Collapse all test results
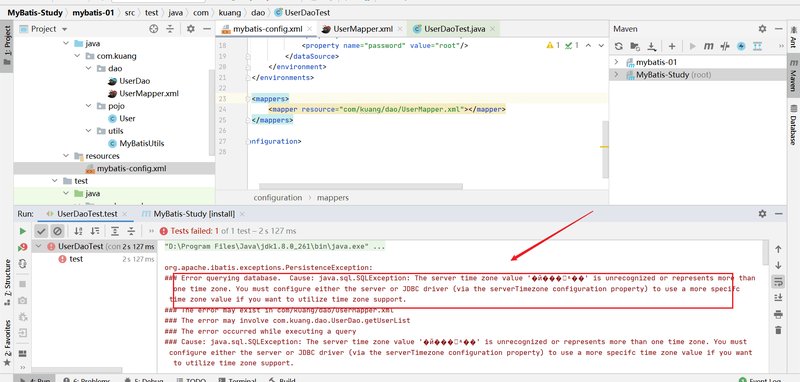Viewport: 800px width, 382px height. coord(131,231)
